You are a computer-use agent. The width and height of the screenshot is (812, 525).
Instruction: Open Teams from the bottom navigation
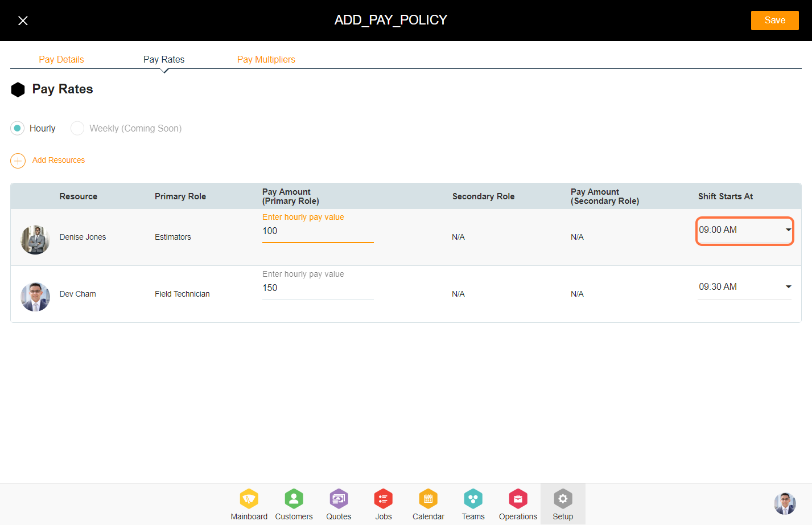[473, 504]
